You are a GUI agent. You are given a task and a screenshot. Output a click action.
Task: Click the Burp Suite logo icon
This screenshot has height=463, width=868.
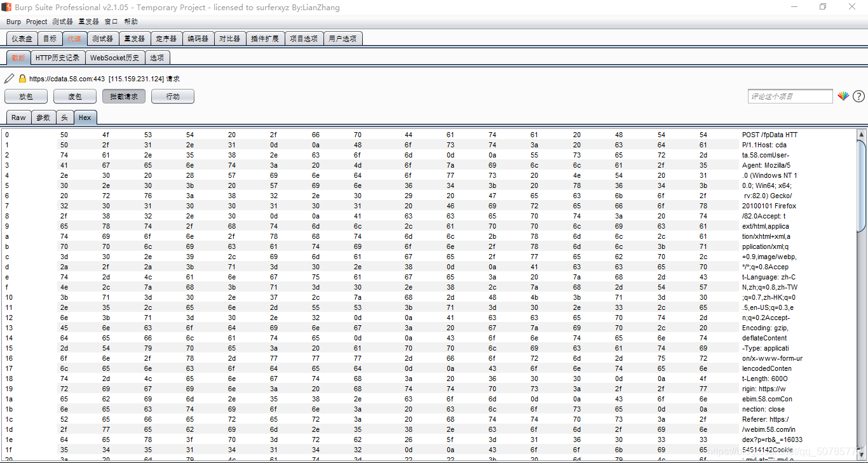coord(7,7)
